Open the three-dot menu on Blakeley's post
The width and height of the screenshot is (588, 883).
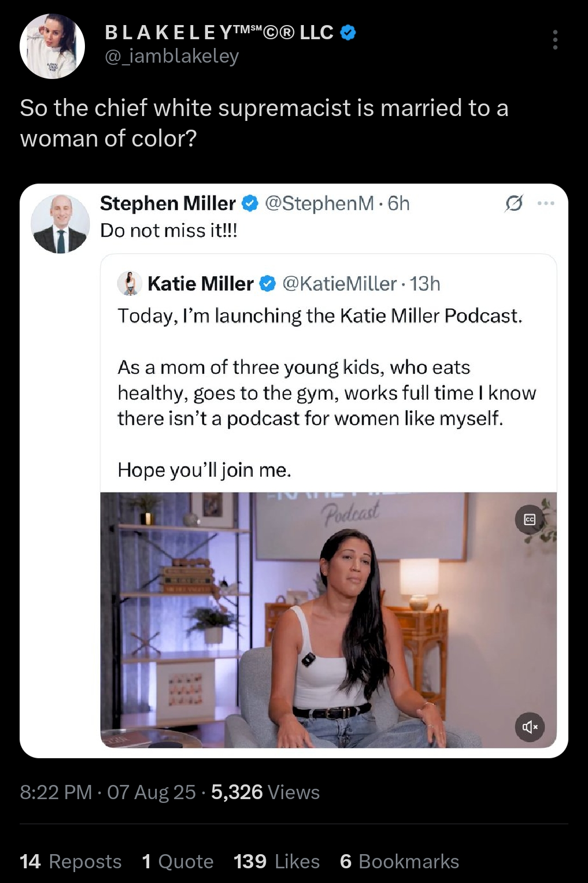point(555,40)
